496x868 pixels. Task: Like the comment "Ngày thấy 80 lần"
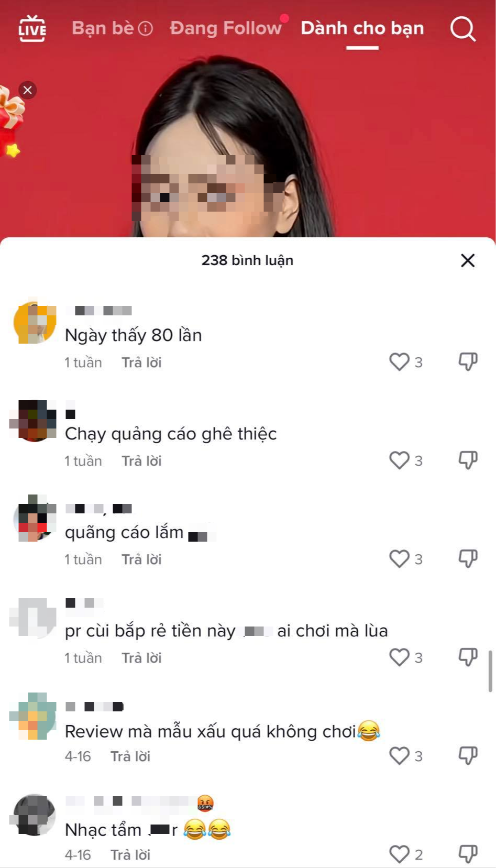tap(399, 362)
